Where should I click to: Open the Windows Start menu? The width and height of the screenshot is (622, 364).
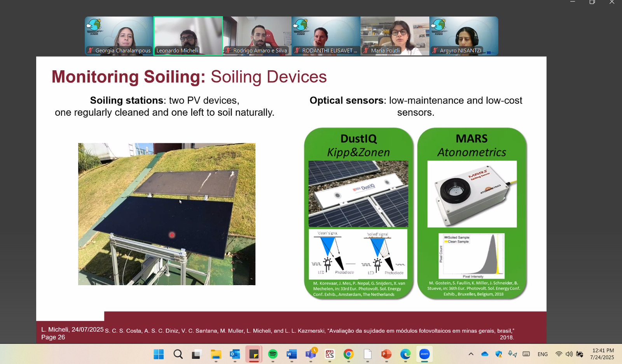(x=159, y=354)
